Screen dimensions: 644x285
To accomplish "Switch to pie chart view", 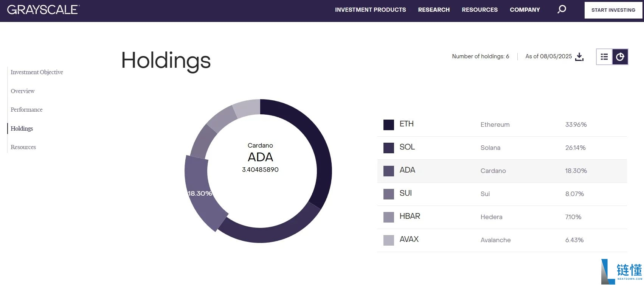I will tap(620, 57).
